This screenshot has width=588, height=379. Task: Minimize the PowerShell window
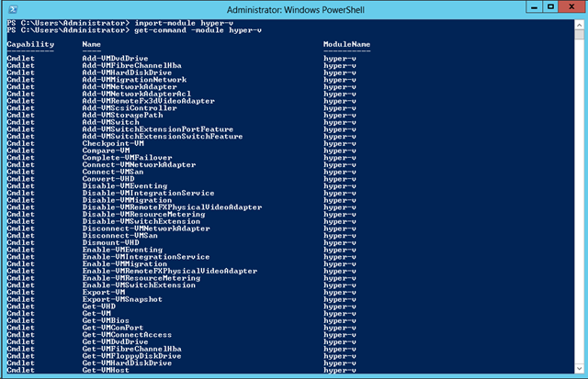pyautogui.click(x=535, y=6)
